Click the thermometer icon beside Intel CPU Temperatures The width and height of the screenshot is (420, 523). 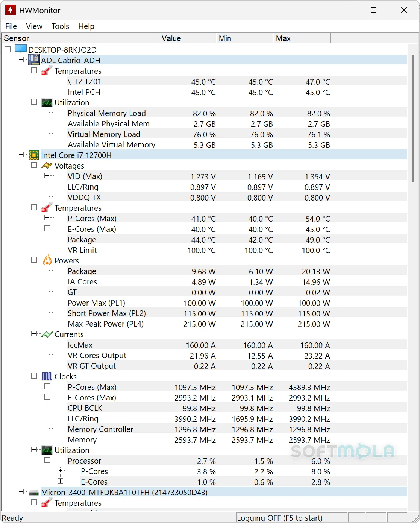pyautogui.click(x=47, y=208)
